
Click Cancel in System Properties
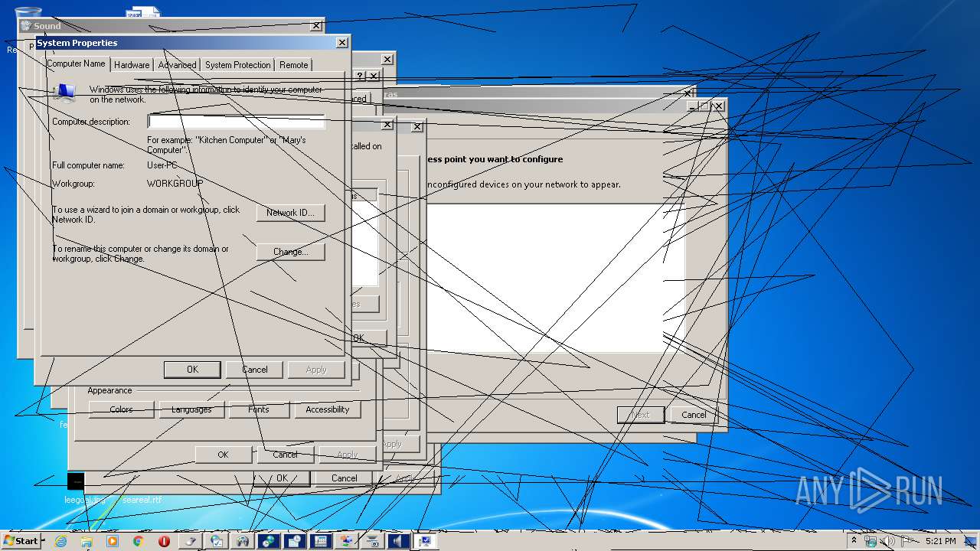tap(255, 370)
